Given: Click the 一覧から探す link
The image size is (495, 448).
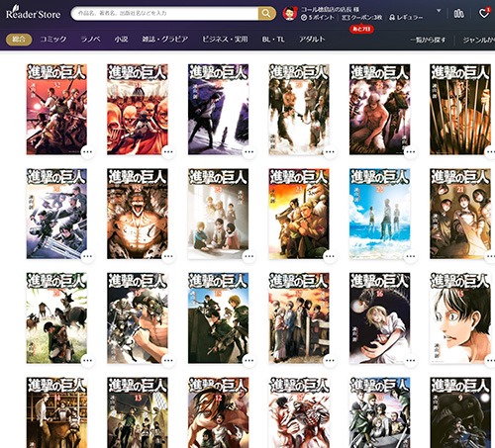Looking at the screenshot, I should pos(428,40).
